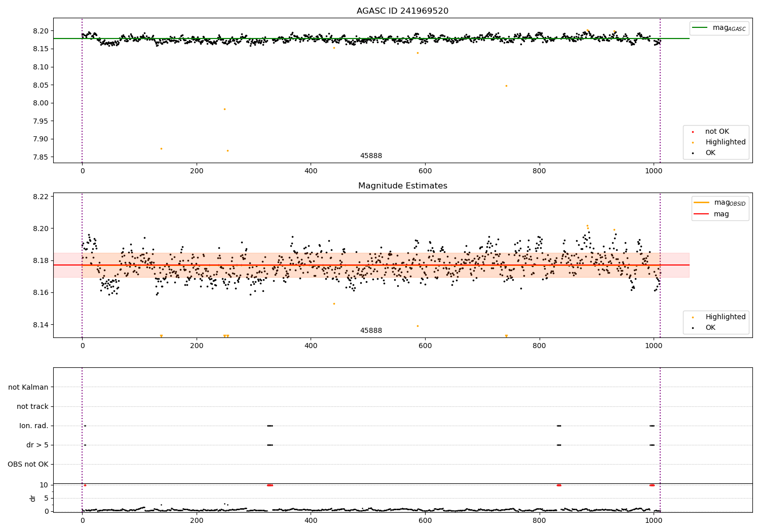Click the orange point near 8.14 at x≈587, middle plot
The height and width of the screenshot is (532, 760).
[417, 326]
